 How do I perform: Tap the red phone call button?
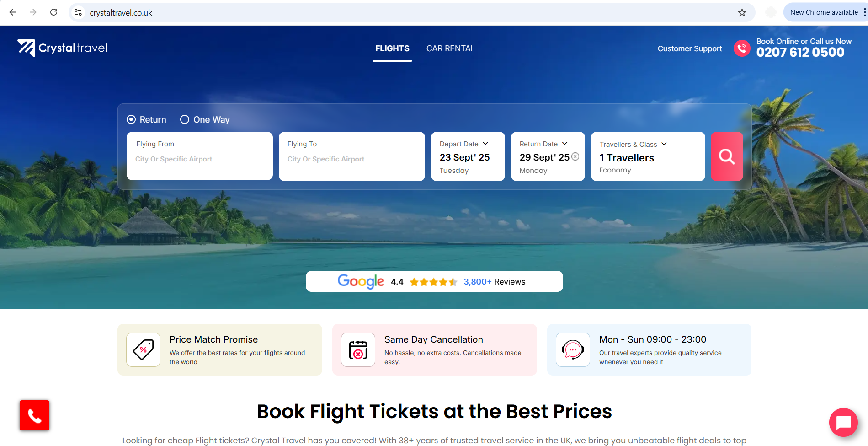[34, 415]
